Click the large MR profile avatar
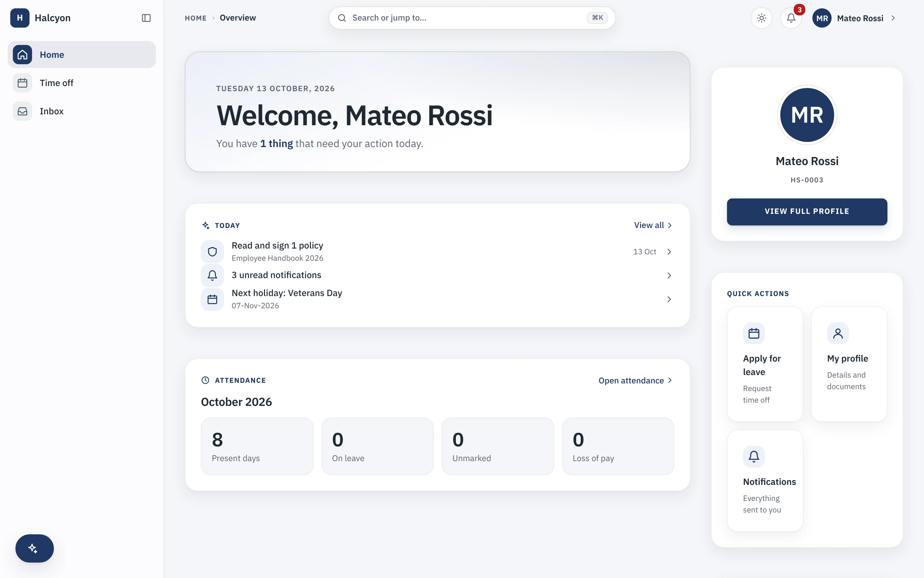Viewport: 924px width, 578px height. pyautogui.click(x=807, y=115)
